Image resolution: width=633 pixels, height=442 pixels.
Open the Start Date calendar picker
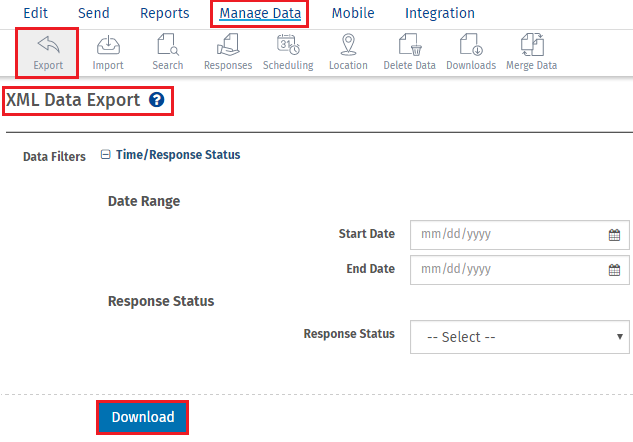615,236
